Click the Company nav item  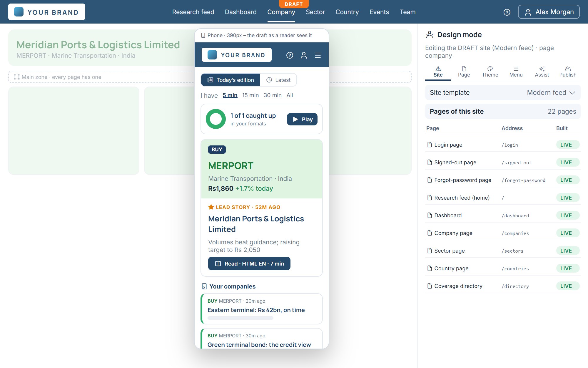click(281, 12)
